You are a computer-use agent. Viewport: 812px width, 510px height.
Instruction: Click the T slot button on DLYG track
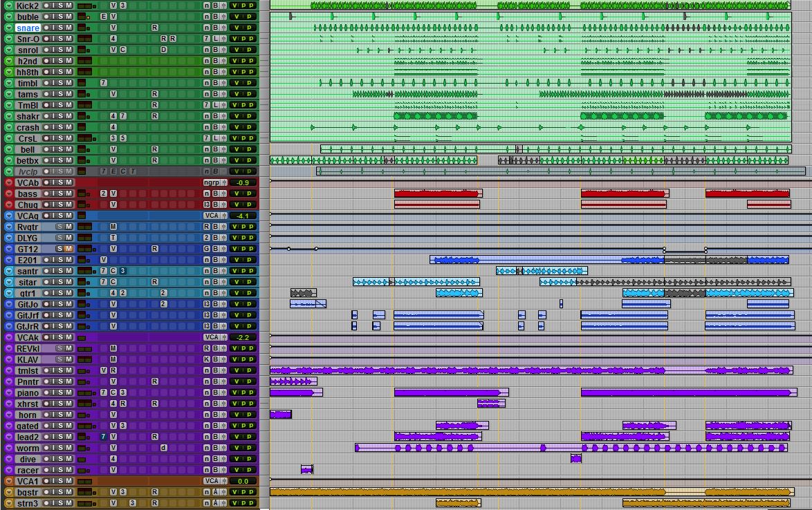point(113,236)
